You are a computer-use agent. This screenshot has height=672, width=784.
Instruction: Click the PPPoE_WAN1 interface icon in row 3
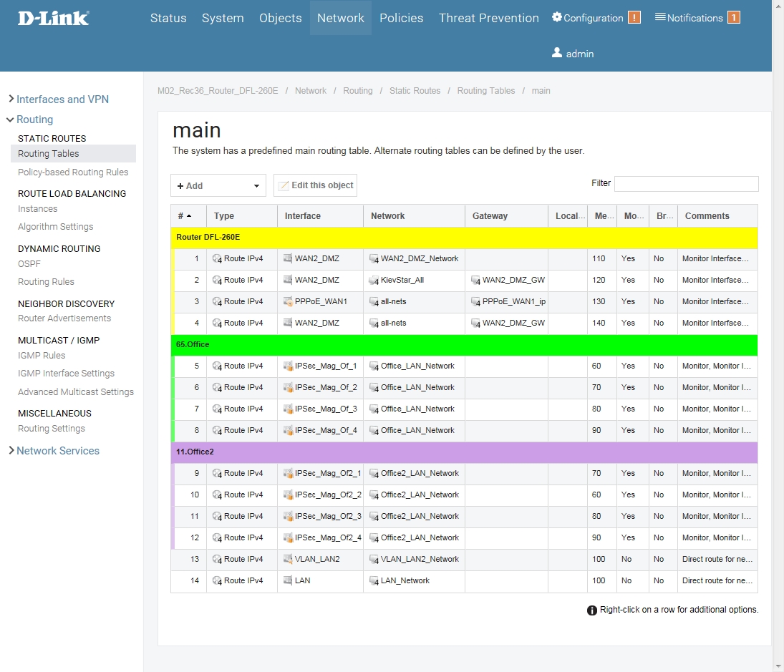click(288, 301)
